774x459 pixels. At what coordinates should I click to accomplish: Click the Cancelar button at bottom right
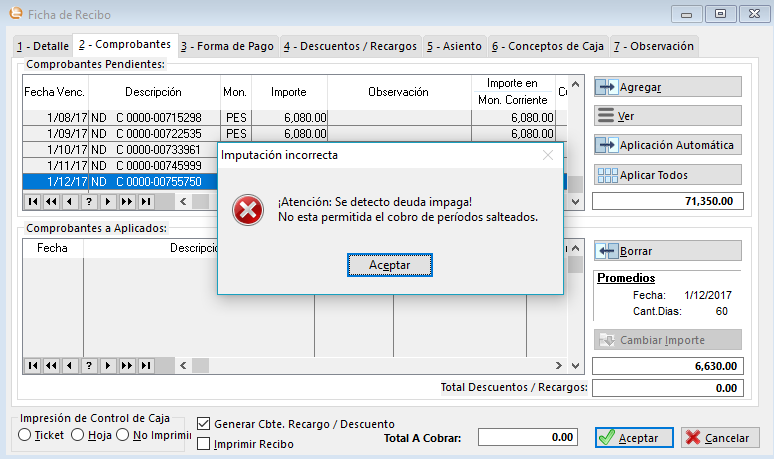point(720,438)
